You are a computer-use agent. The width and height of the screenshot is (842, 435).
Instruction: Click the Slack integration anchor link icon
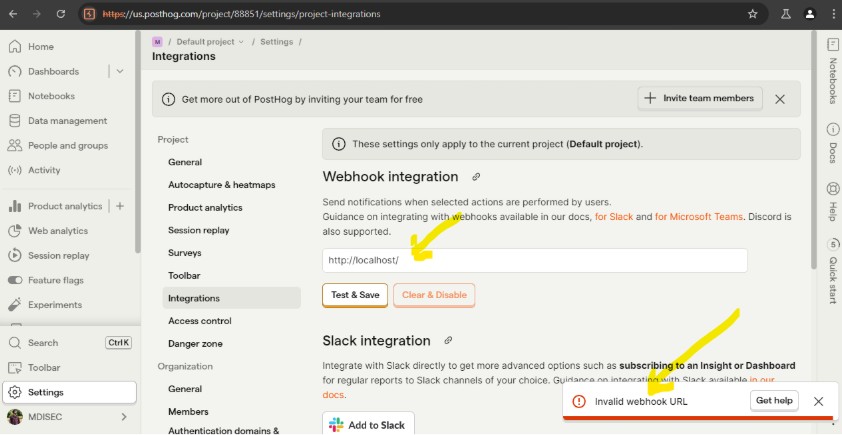(449, 341)
